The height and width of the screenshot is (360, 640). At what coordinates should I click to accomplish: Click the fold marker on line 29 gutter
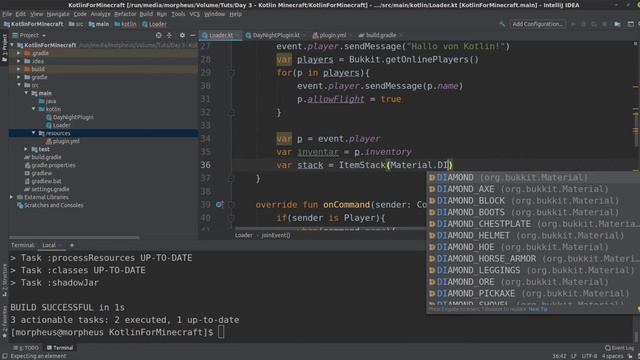click(x=231, y=73)
